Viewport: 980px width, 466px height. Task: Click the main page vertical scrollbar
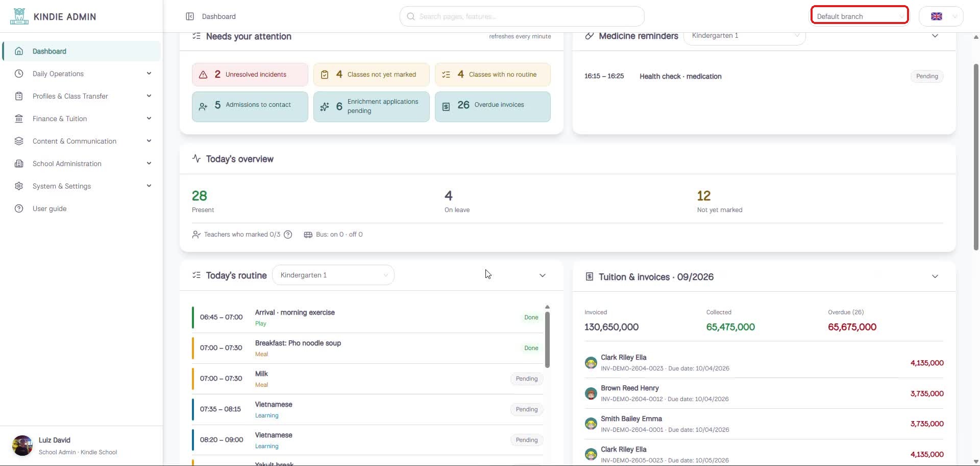coord(976,157)
